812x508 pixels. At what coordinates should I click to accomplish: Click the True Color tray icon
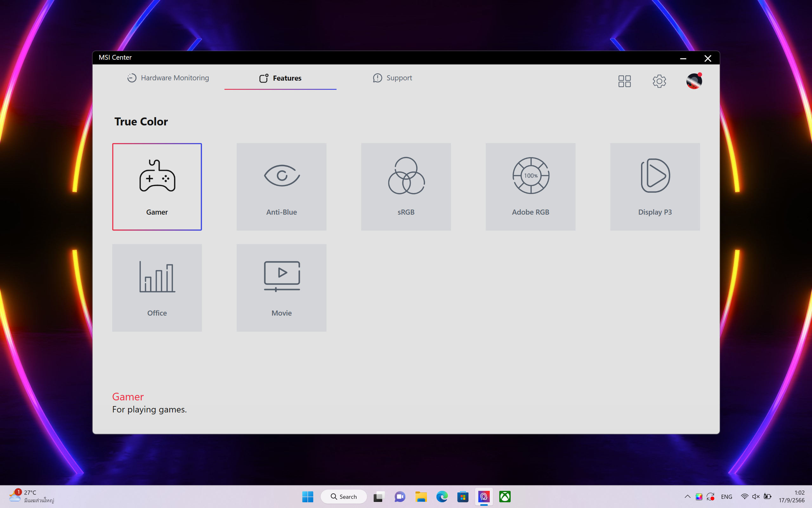pyautogui.click(x=699, y=497)
